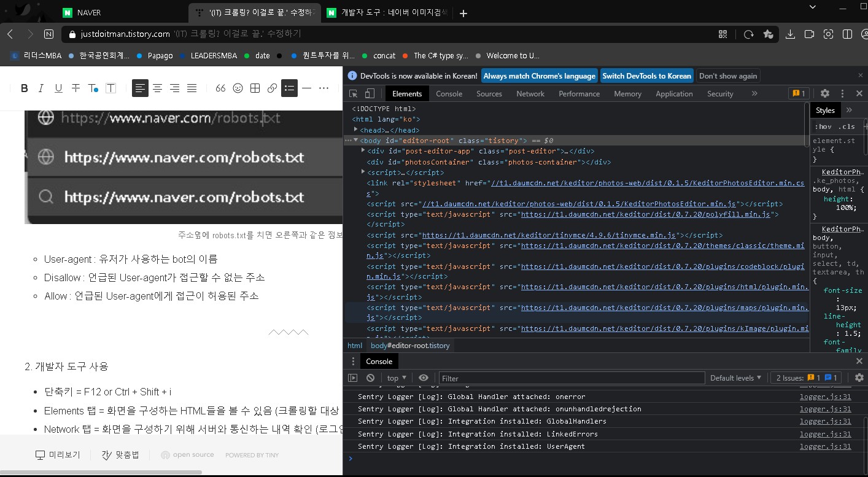The height and width of the screenshot is (477, 868).
Task: Select the html breadcrumb
Action: click(x=355, y=346)
